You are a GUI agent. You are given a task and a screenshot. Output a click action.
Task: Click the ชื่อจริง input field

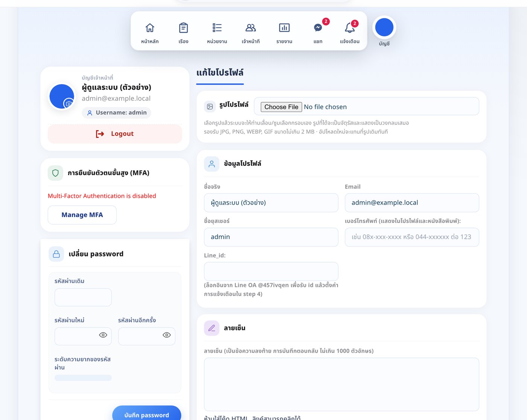[x=271, y=203]
